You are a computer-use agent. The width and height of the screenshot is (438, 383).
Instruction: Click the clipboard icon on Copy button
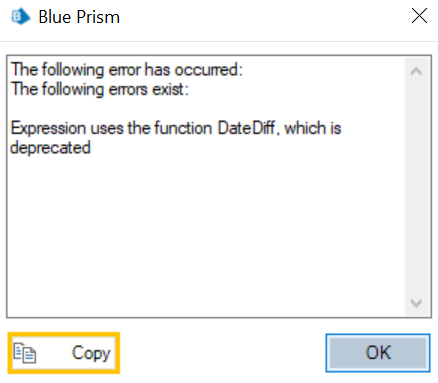(x=25, y=353)
